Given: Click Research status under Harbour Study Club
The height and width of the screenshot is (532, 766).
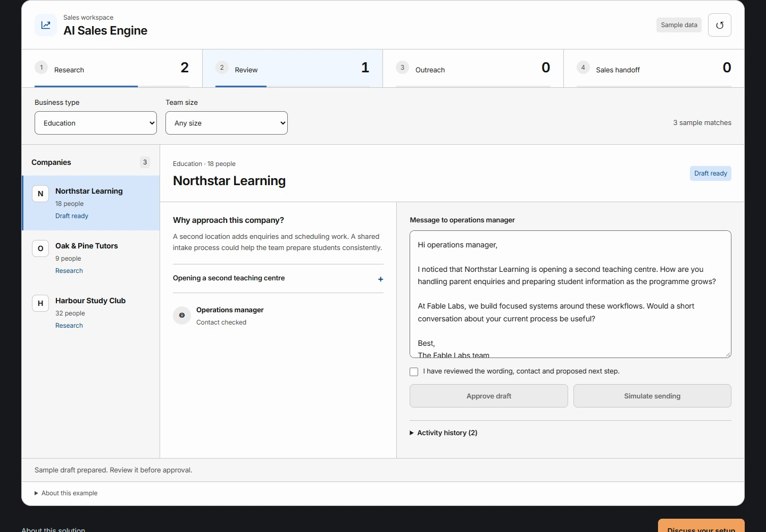Looking at the screenshot, I should click(69, 326).
